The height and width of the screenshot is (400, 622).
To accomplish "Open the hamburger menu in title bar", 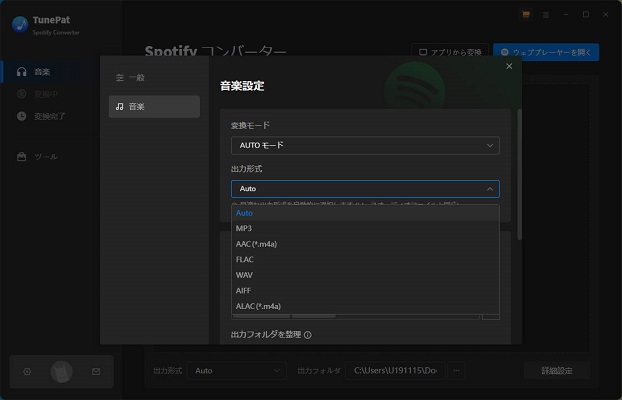I will [x=546, y=15].
